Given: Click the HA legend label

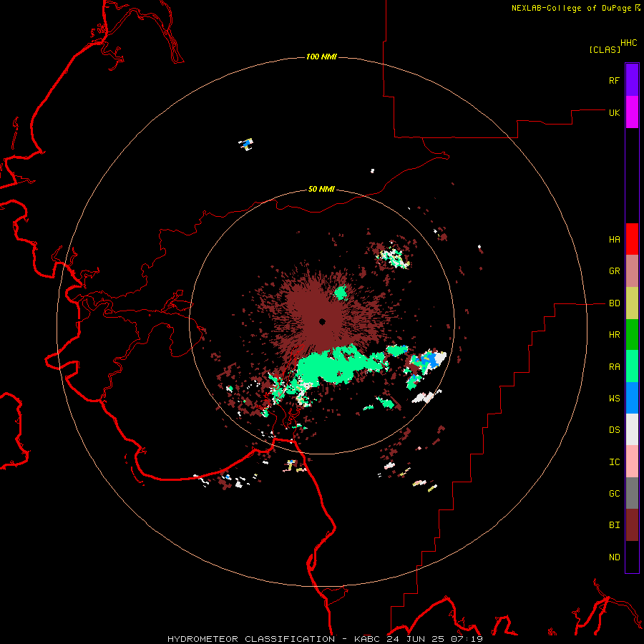Looking at the screenshot, I should pos(614,240).
